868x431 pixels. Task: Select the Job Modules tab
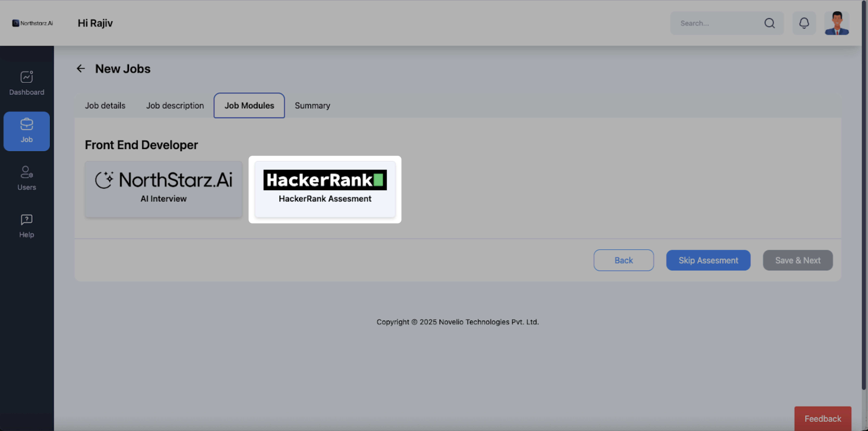[x=249, y=105]
